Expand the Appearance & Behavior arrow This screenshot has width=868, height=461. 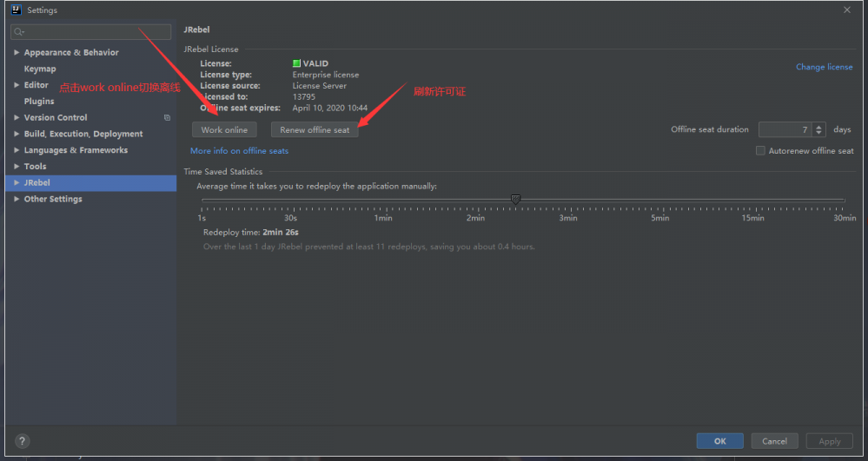pos(17,53)
